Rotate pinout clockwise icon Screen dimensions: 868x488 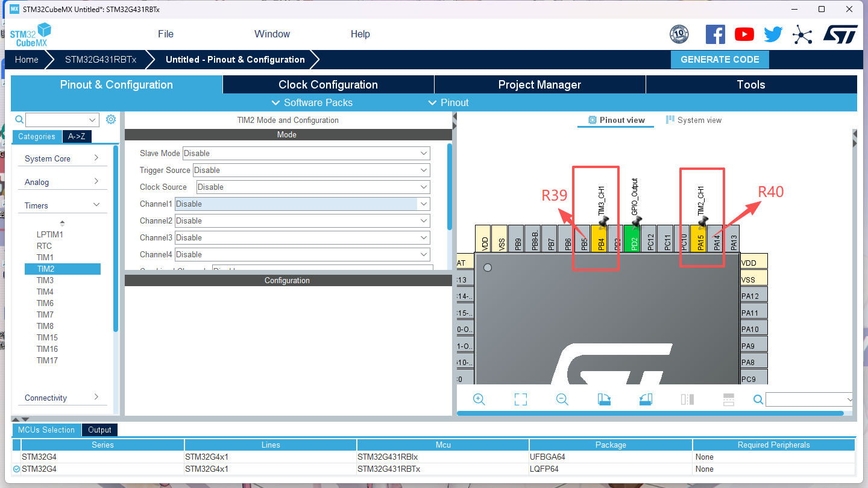[x=604, y=399]
